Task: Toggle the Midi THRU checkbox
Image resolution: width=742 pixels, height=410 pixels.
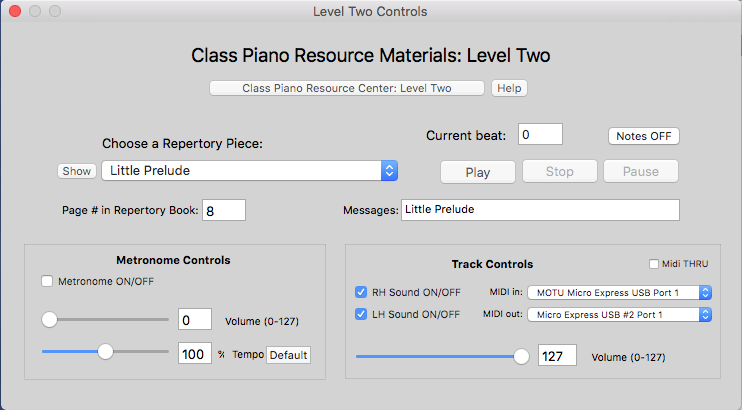Action: 654,264
